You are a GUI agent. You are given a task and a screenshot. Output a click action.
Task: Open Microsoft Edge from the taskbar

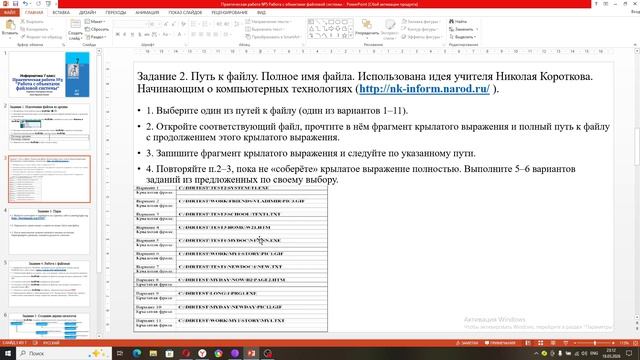click(137, 353)
